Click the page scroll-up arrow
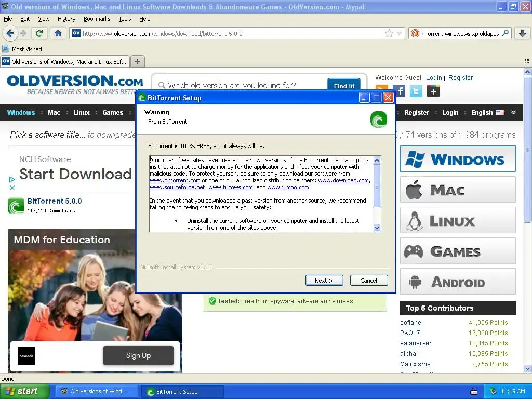This screenshot has height=399, width=532. click(x=527, y=72)
